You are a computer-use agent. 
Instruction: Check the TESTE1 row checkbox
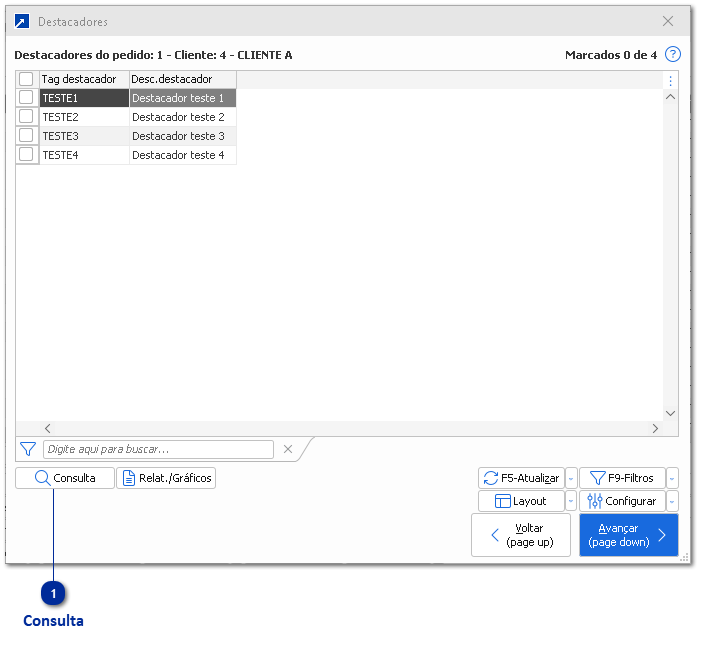tap(26, 97)
